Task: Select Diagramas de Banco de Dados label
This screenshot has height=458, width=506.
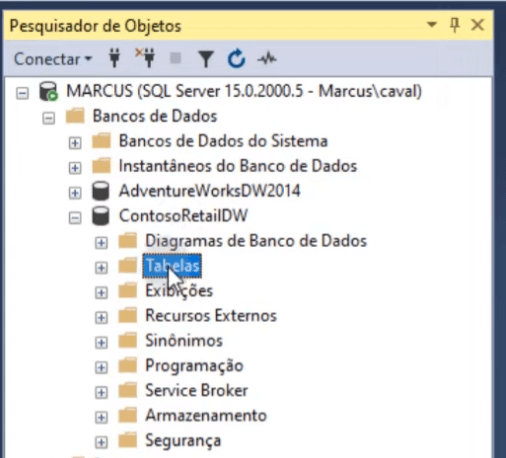Action: 256,241
